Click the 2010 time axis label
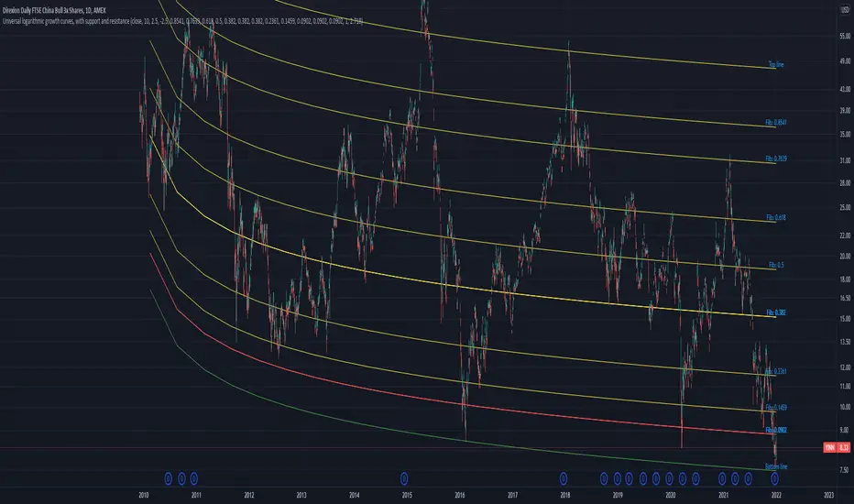This screenshot has height=504, width=854. click(144, 495)
